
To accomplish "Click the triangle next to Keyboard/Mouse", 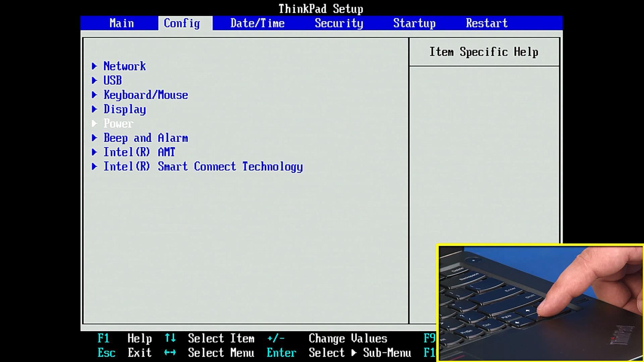I will [95, 95].
